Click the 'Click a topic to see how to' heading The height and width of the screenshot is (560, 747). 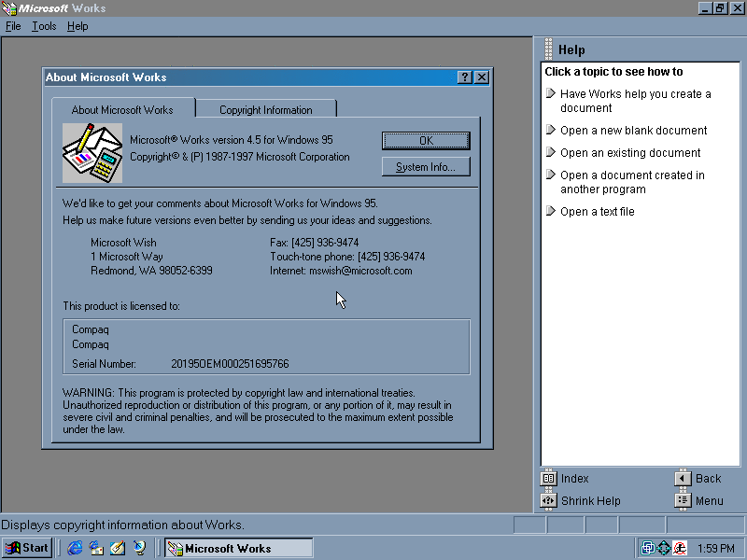[x=613, y=72]
